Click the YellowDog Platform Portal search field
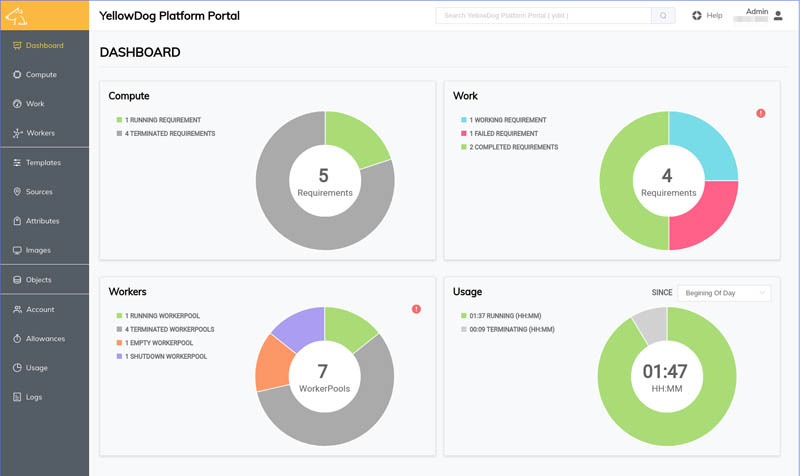Image resolution: width=800 pixels, height=476 pixels. tap(543, 15)
